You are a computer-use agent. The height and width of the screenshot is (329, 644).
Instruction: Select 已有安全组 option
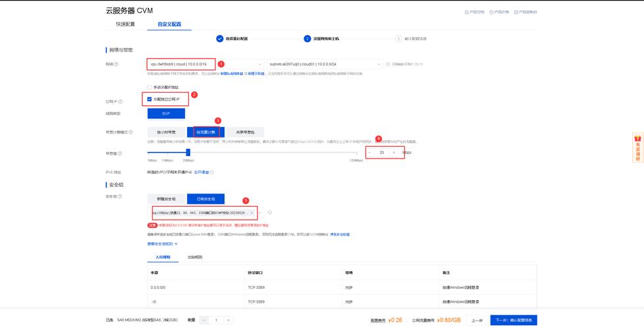tap(205, 199)
